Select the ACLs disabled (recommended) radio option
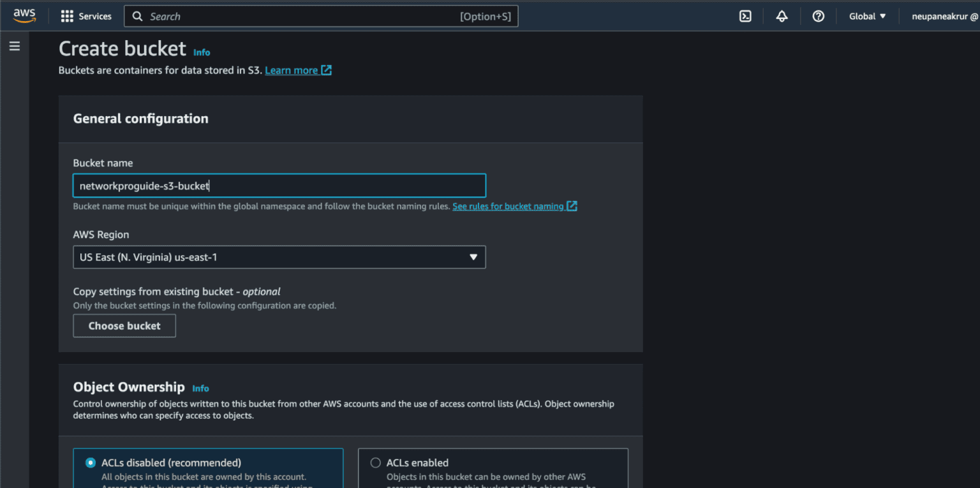 click(x=91, y=463)
